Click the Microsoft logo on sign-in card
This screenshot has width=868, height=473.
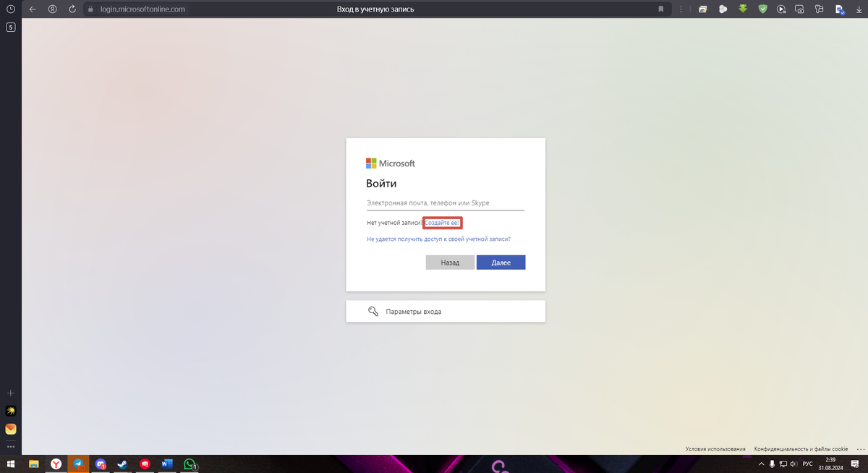click(391, 163)
